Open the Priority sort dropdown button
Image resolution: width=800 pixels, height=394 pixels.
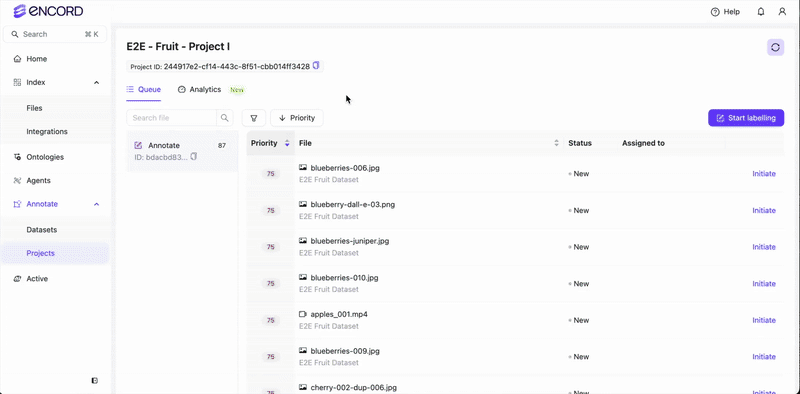296,118
